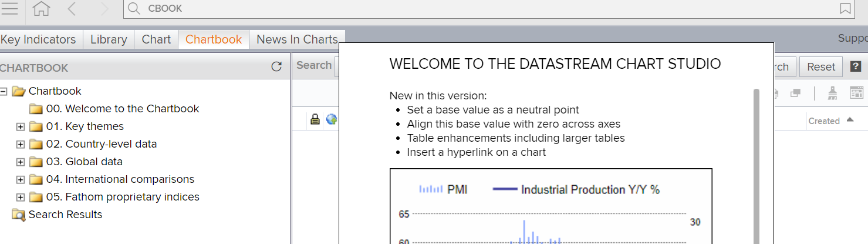Expand the 02. Country-level data folder
The width and height of the screenshot is (868, 244).
pyautogui.click(x=21, y=144)
